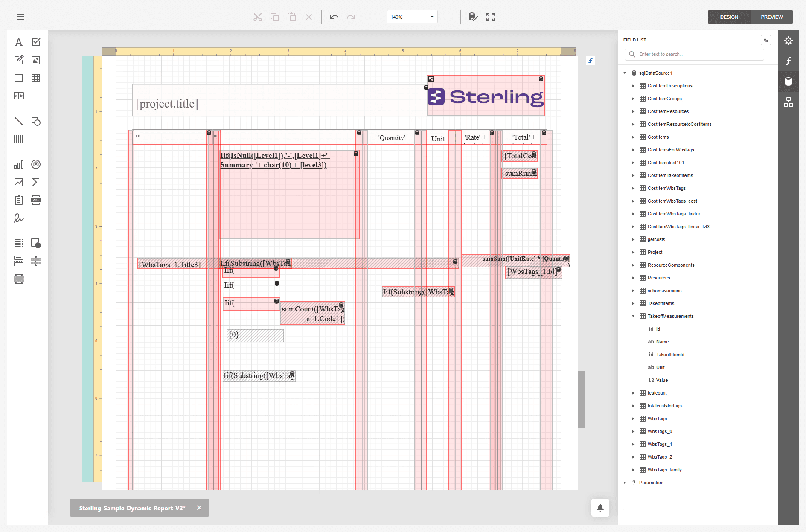
Task: Select the Panel control tool
Action: coord(19,78)
